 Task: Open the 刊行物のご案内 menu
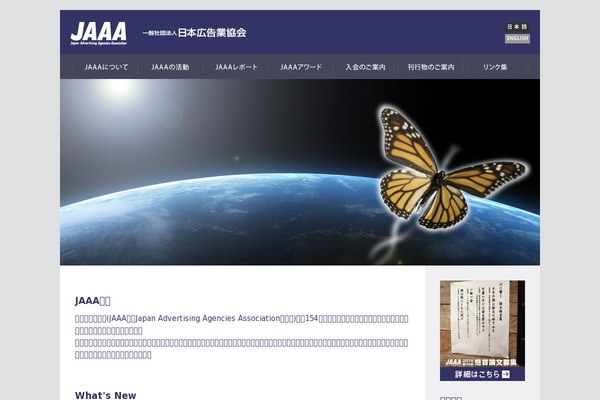431,67
